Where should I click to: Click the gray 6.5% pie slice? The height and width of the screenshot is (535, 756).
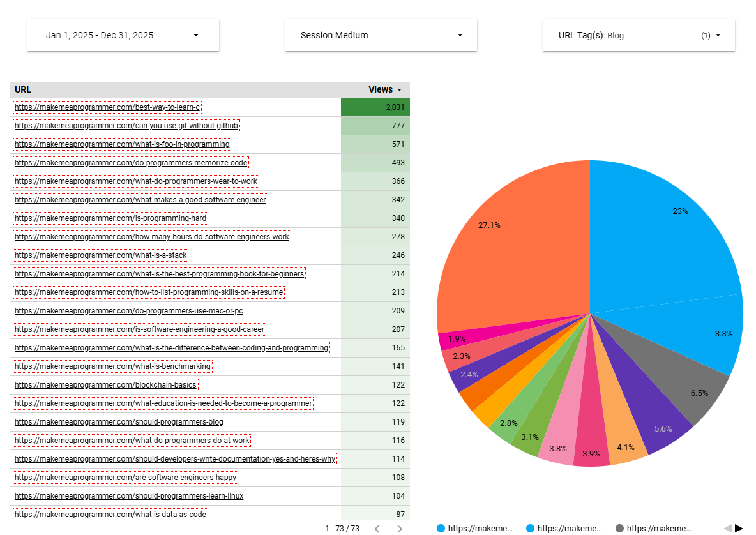pos(690,383)
